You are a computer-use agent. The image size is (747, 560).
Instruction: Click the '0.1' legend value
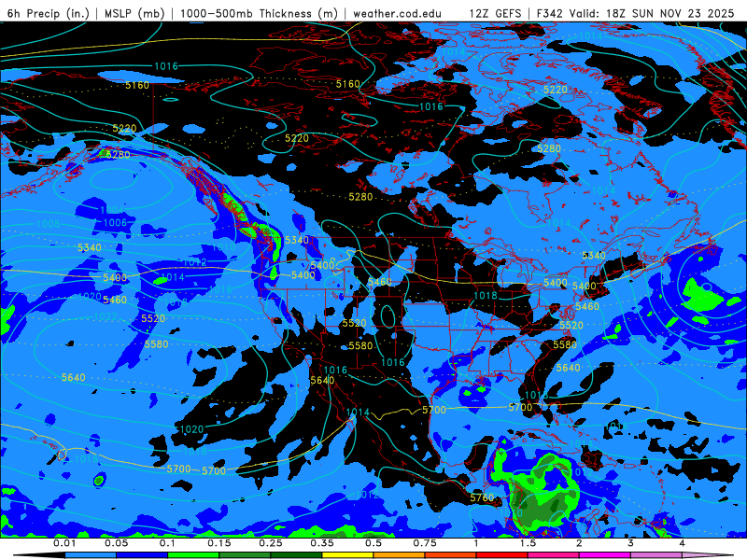pos(168,543)
